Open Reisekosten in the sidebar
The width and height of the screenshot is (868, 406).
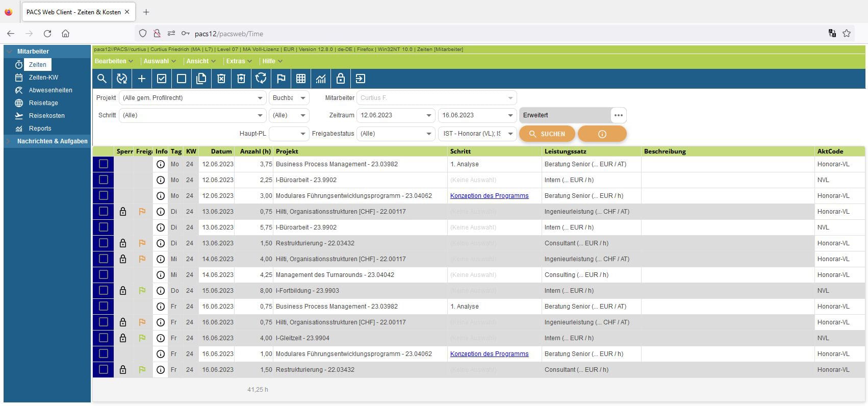tap(46, 116)
